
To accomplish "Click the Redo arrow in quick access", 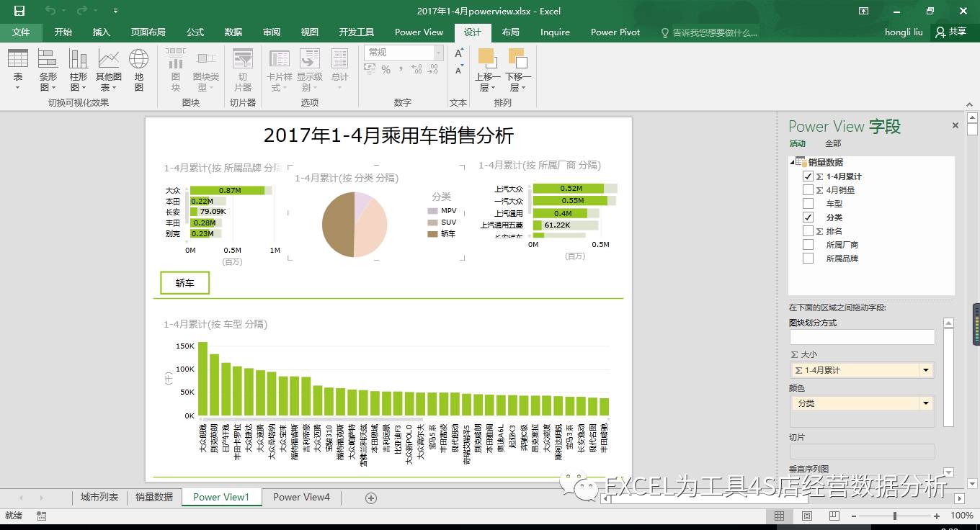I will coord(81,11).
